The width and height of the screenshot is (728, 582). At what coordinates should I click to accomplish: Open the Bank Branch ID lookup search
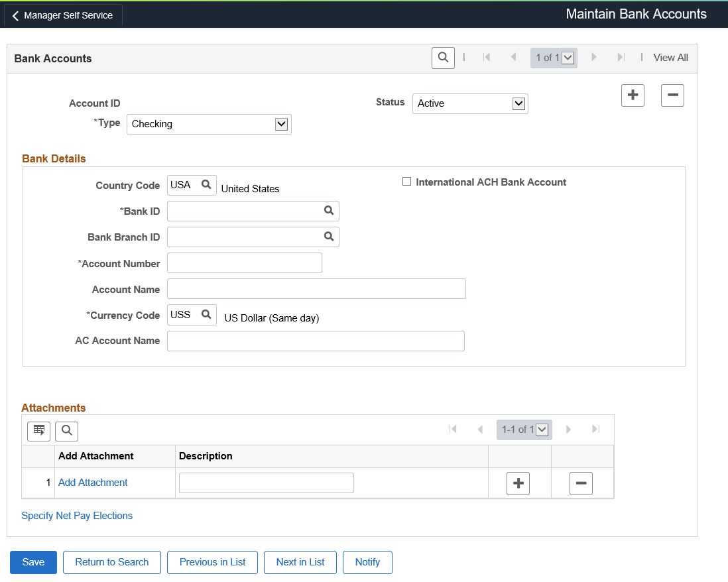[x=329, y=237]
